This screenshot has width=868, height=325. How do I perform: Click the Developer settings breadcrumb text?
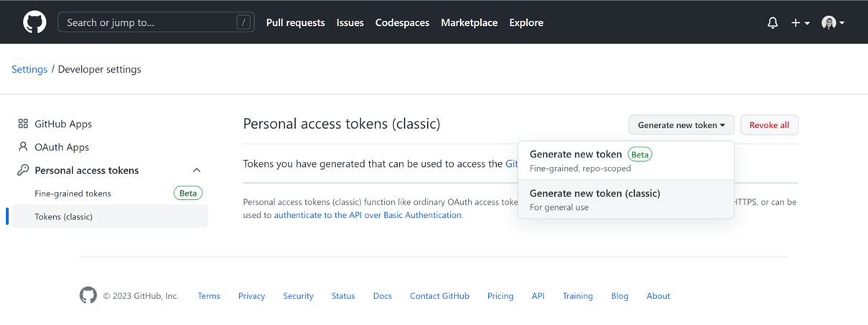tap(99, 69)
